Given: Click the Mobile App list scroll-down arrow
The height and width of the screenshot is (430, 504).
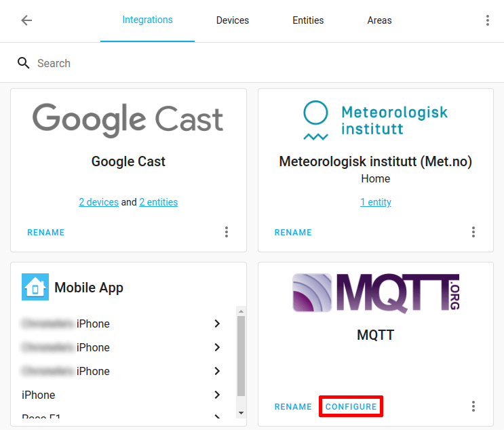Looking at the screenshot, I should coord(241,412).
